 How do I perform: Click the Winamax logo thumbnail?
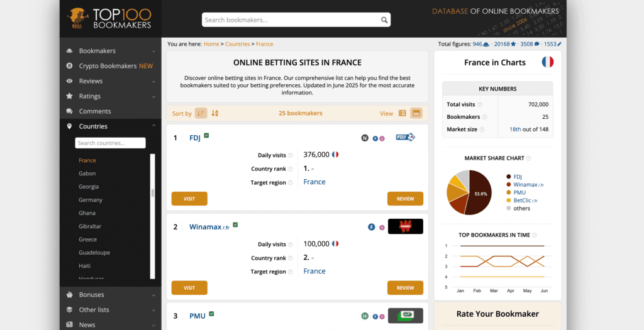click(406, 226)
